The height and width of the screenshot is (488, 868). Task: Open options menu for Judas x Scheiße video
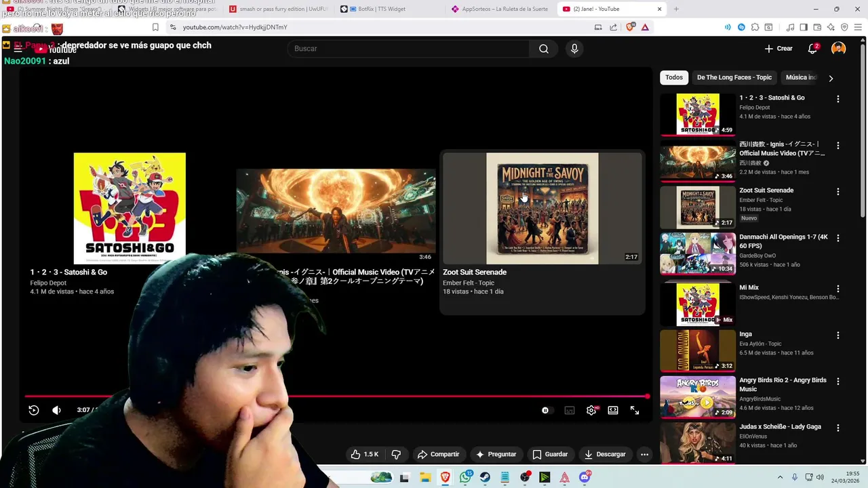click(x=838, y=428)
